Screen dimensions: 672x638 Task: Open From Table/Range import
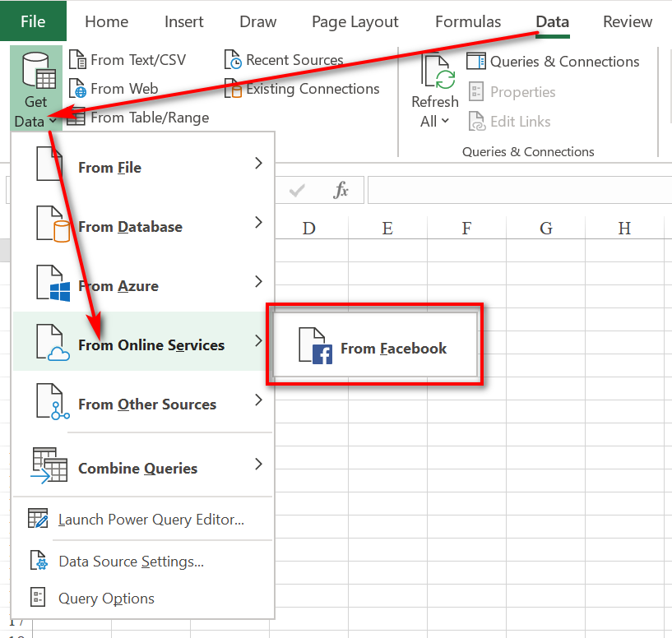[78, 117]
